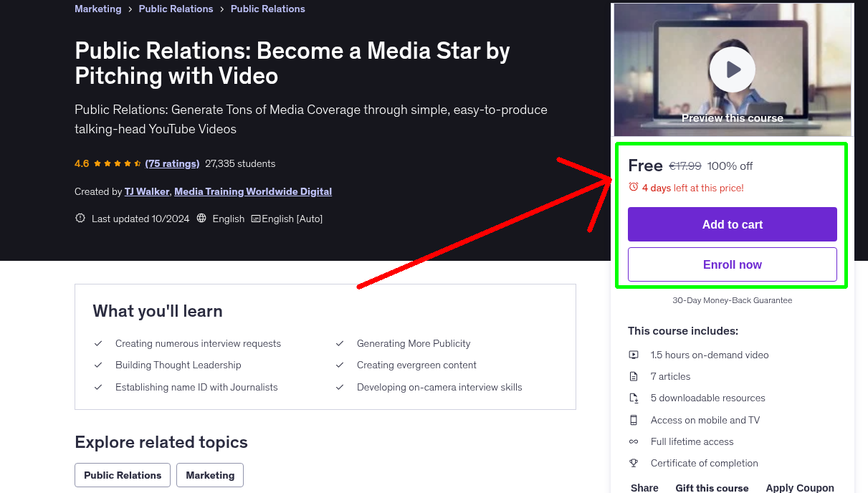Image resolution: width=868 pixels, height=493 pixels.
Task: Click the red alarm clock deadline icon
Action: tap(633, 186)
